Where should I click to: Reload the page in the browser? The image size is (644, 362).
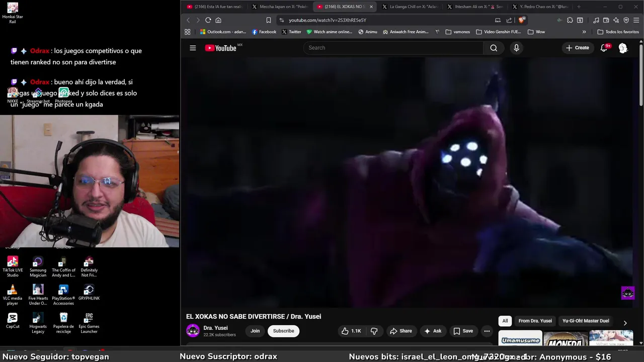pos(208,20)
